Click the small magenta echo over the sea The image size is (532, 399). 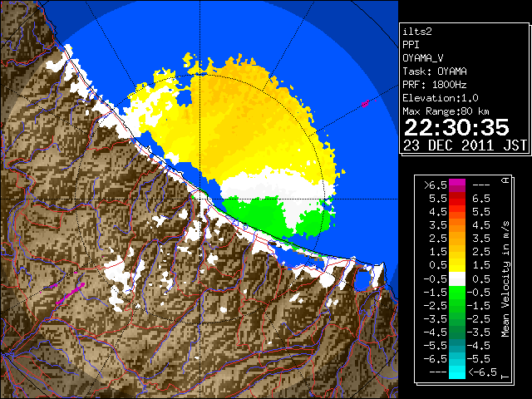coord(365,103)
